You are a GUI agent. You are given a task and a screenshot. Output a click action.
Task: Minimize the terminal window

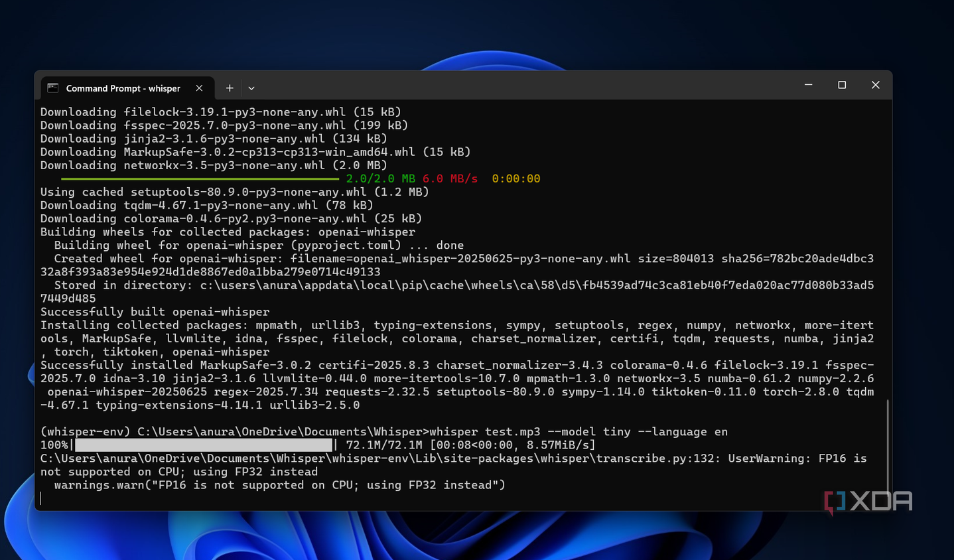pos(808,85)
